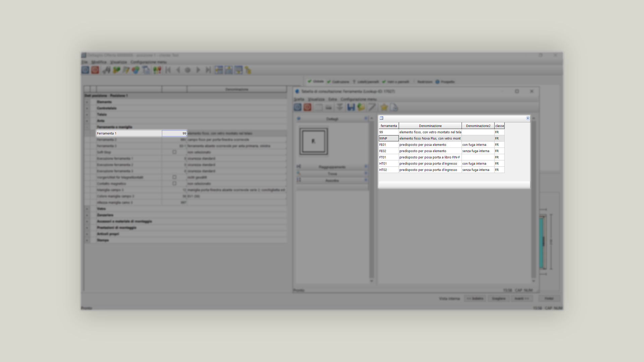
Task: Click the yellow star favorites icon in the lookup toolbar
Action: tap(384, 107)
